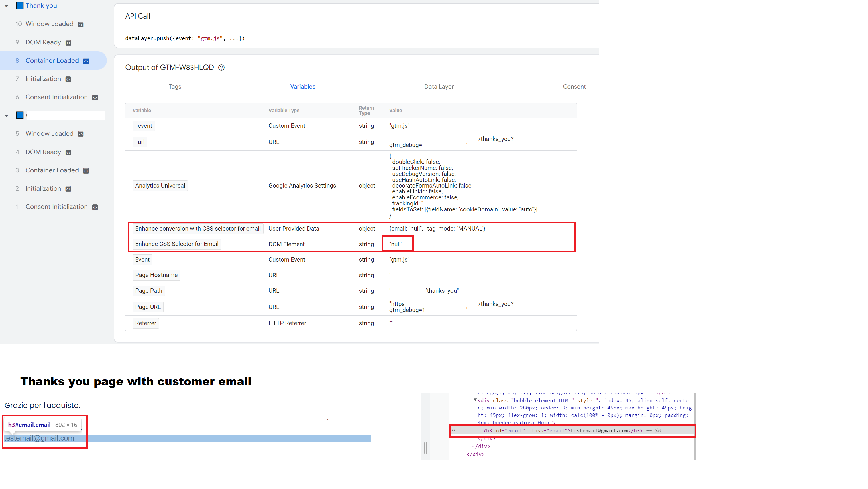Click Enhance CSS Selector for Email variable
Image resolution: width=868 pixels, height=489 pixels.
[177, 244]
